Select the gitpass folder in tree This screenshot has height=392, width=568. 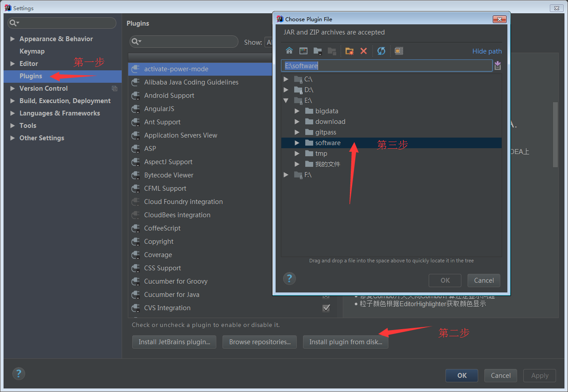391,132
